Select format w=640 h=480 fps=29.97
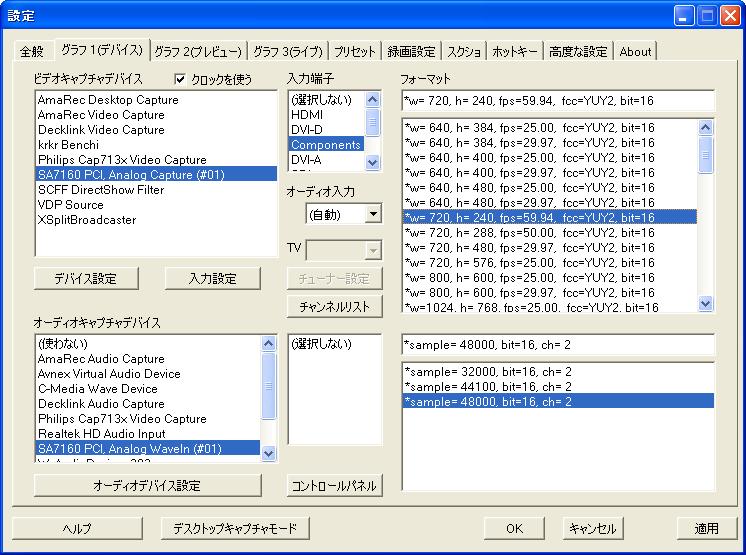Screen dimensions: 746x555 pyautogui.click(x=550, y=203)
